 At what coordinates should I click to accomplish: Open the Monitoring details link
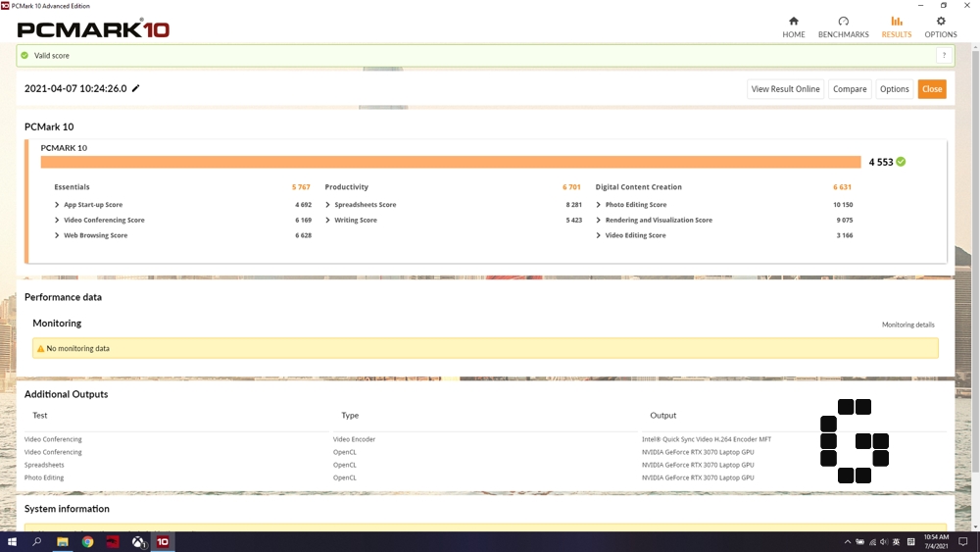(907, 325)
